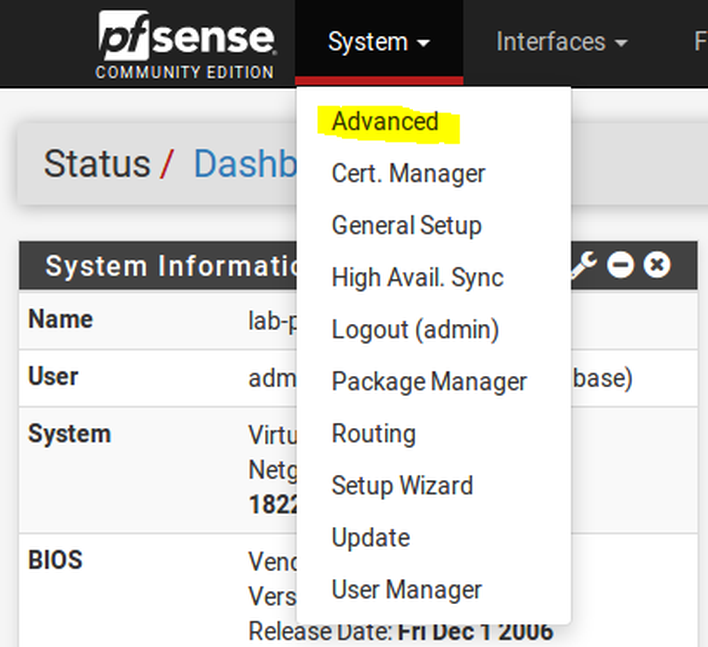
Task: Select the System row label in table
Action: click(x=70, y=434)
